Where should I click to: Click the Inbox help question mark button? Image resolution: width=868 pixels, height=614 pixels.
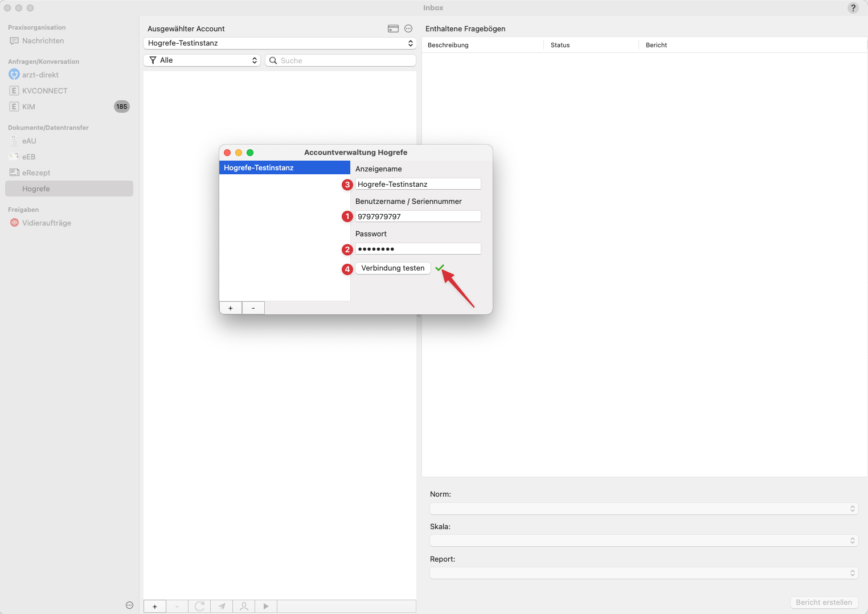tap(853, 8)
